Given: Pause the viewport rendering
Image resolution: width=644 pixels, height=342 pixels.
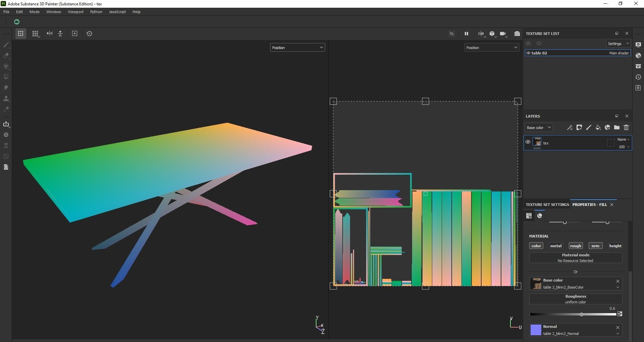Looking at the screenshot, I should tap(466, 34).
